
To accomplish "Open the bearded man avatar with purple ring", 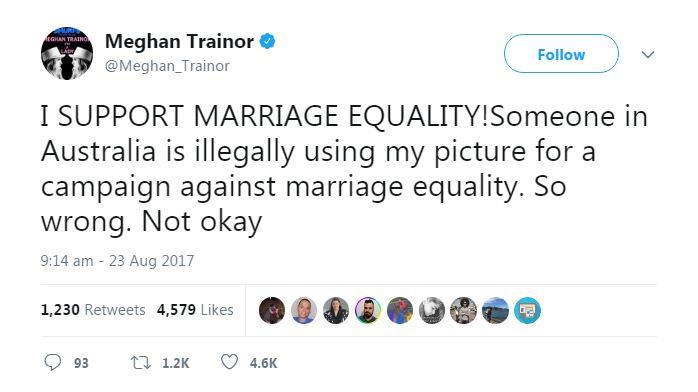I will point(368,311).
